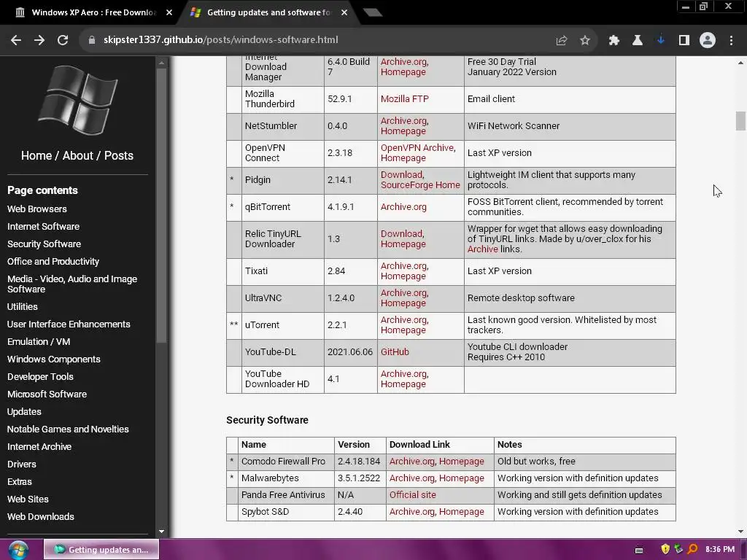Toggle the browser side panel icon

684,41
